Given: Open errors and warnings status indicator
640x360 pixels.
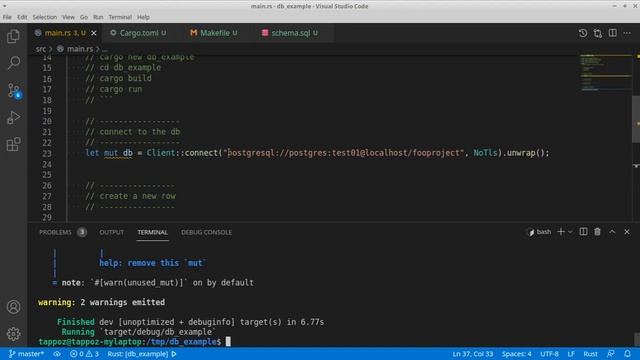Looking at the screenshot, I should click(x=84, y=354).
